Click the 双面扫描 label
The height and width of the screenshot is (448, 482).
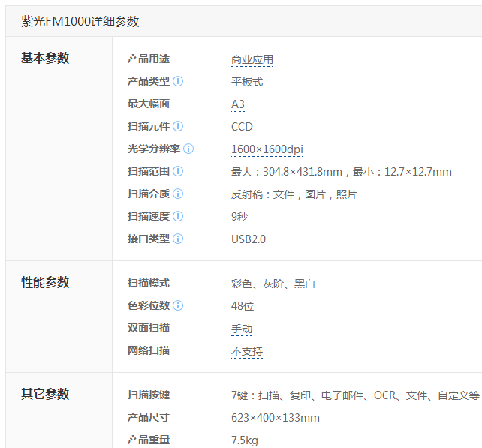point(149,328)
